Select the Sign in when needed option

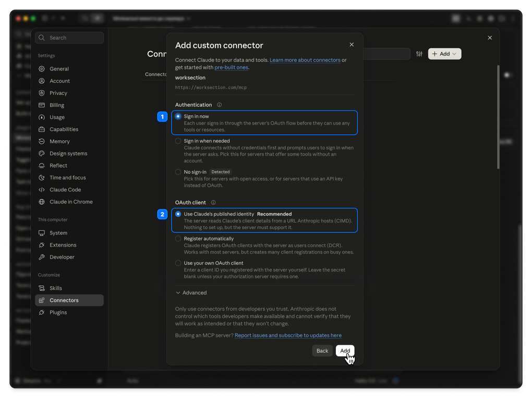pos(178,141)
